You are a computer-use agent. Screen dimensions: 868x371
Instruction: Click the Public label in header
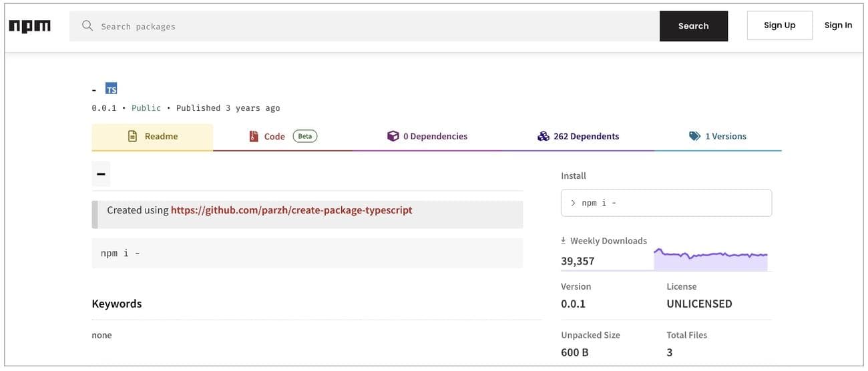pos(146,108)
